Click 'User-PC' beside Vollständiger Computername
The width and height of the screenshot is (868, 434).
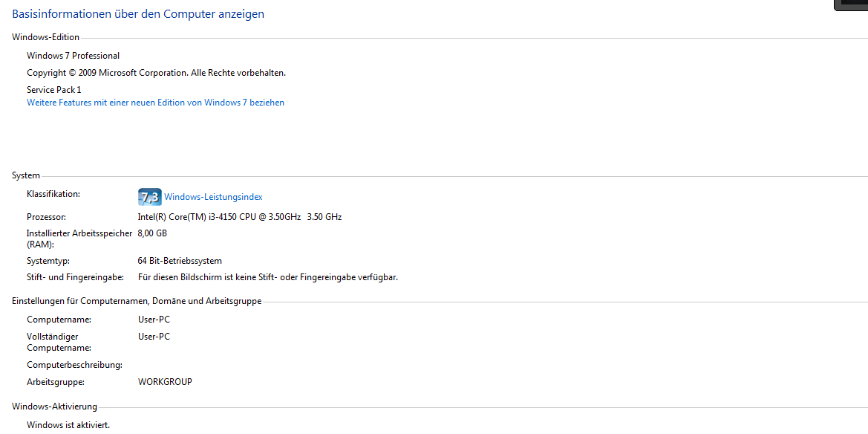[x=154, y=337]
